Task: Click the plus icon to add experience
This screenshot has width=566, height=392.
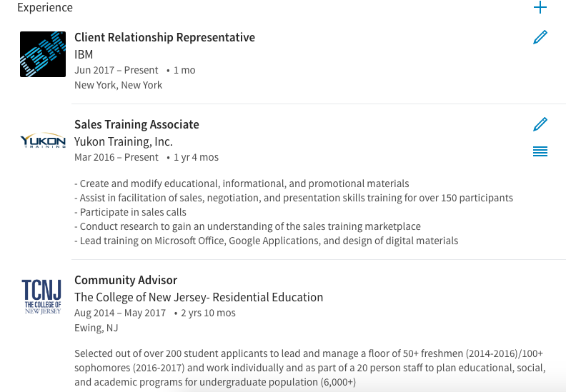Action: 540,8
